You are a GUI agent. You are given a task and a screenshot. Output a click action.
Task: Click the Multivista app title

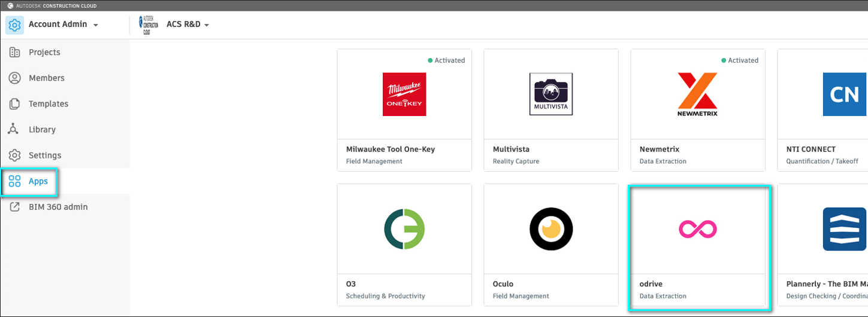coord(511,149)
